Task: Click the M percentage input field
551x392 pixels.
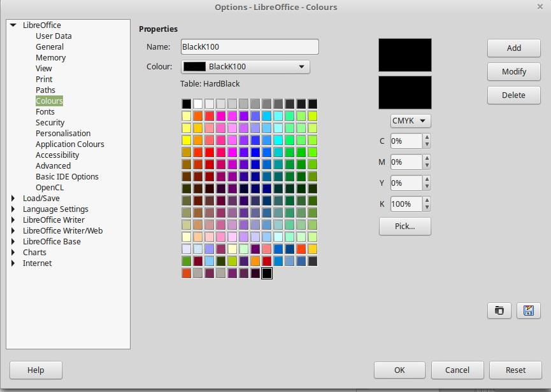Action: [406, 162]
